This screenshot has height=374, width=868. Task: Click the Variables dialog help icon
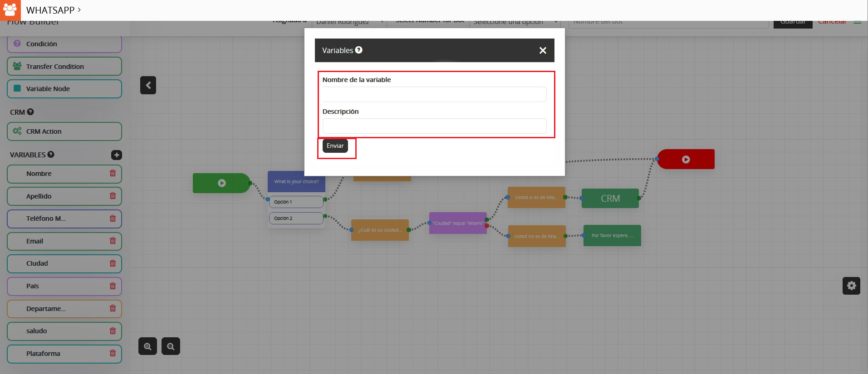tap(358, 50)
